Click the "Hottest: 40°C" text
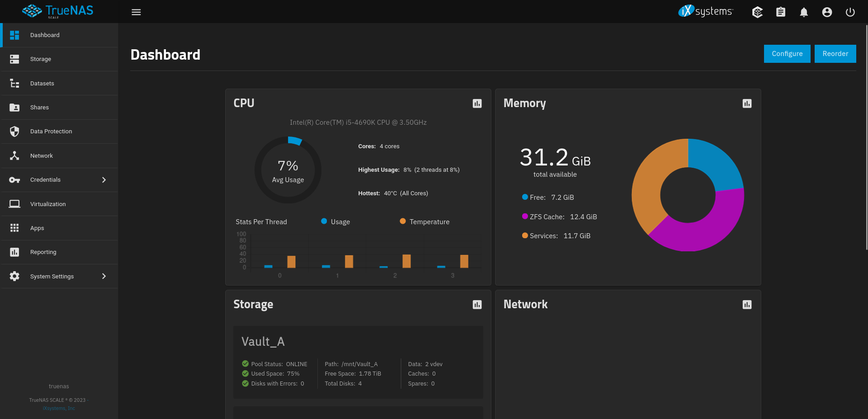This screenshot has width=868, height=419. click(x=377, y=193)
